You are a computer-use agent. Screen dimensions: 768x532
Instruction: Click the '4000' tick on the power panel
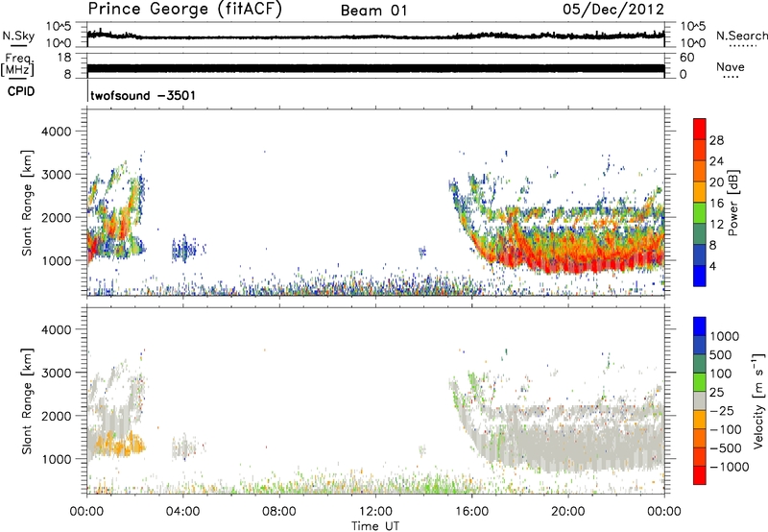tap(56, 132)
